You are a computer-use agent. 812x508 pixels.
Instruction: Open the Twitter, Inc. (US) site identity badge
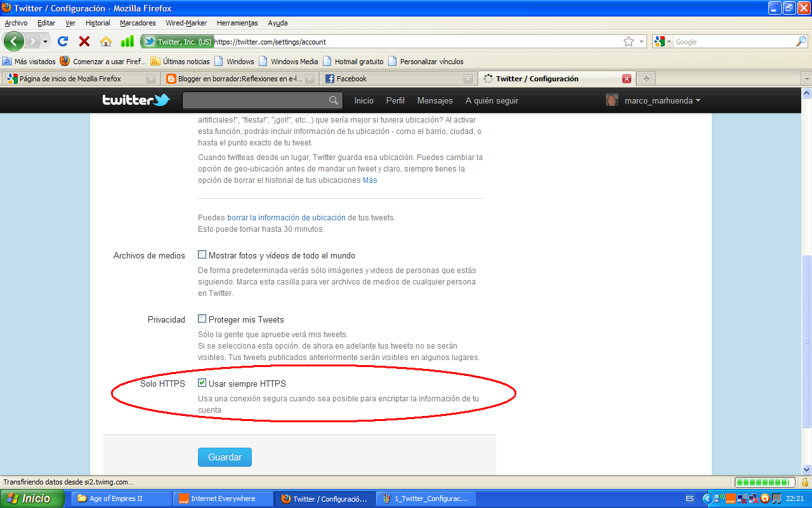coord(177,42)
